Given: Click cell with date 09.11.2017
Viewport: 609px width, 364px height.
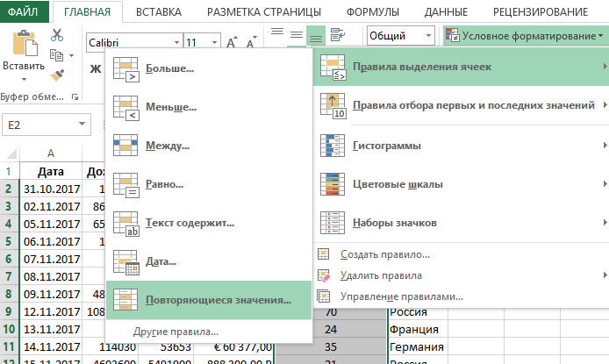Looking at the screenshot, I should (51, 294).
